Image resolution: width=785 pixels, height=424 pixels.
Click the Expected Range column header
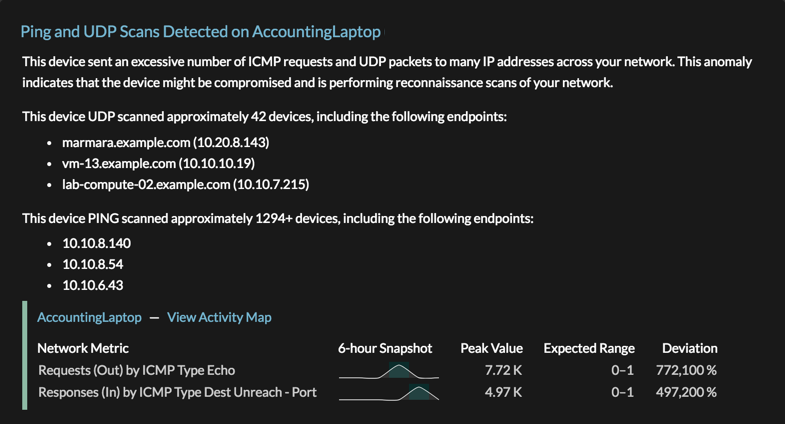(x=589, y=348)
